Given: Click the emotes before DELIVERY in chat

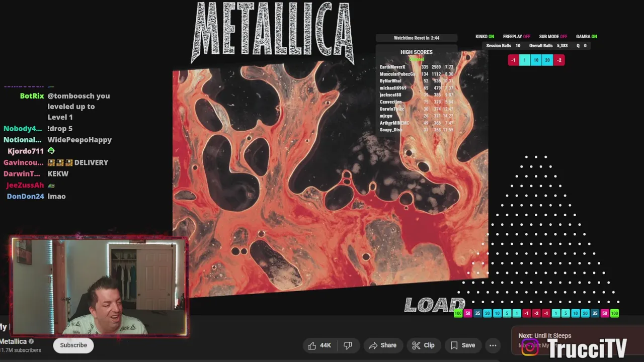Looking at the screenshot, I should [60, 163].
